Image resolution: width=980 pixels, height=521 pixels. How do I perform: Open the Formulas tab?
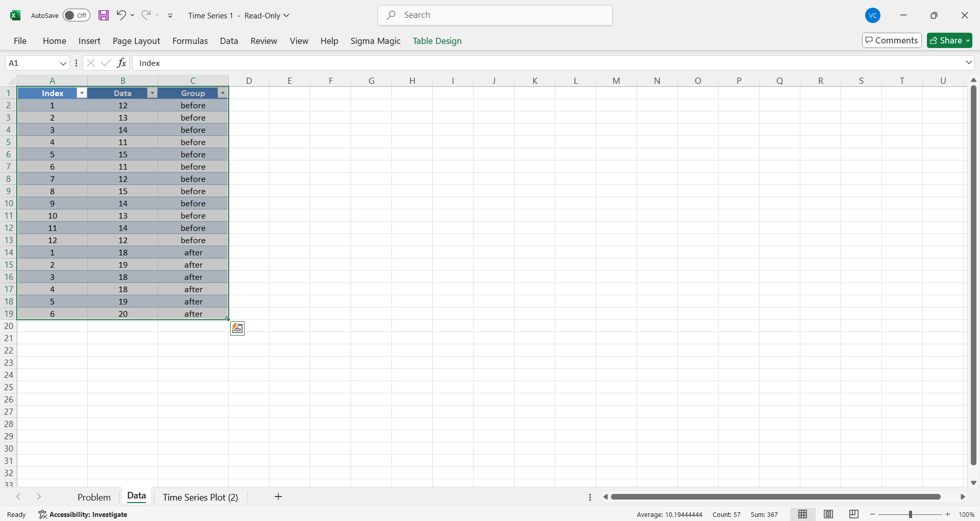190,41
